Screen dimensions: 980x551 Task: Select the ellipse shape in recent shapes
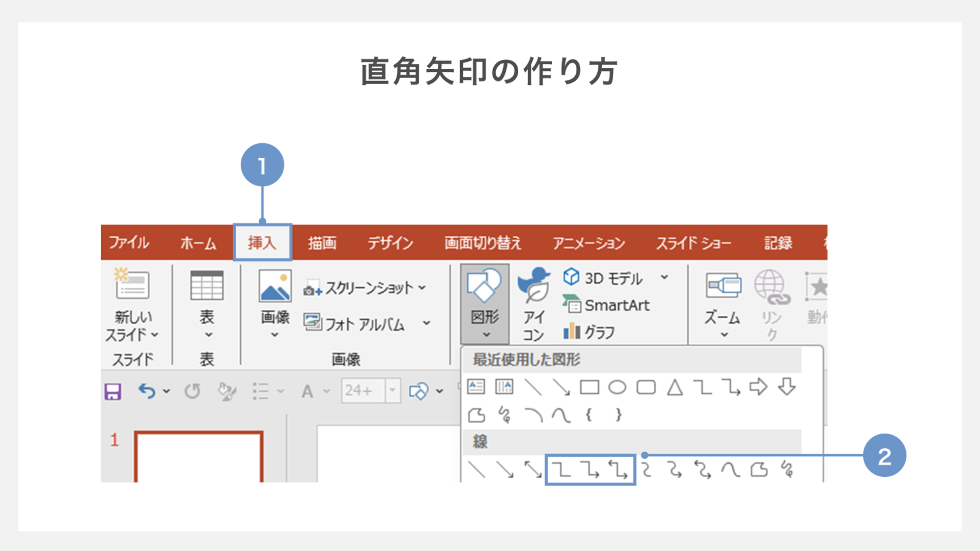tap(617, 387)
